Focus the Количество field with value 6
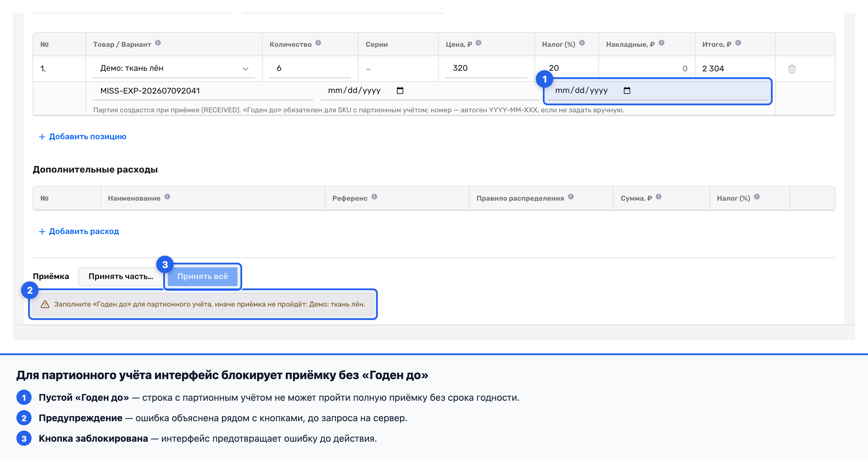The height and width of the screenshot is (461, 868). (310, 68)
